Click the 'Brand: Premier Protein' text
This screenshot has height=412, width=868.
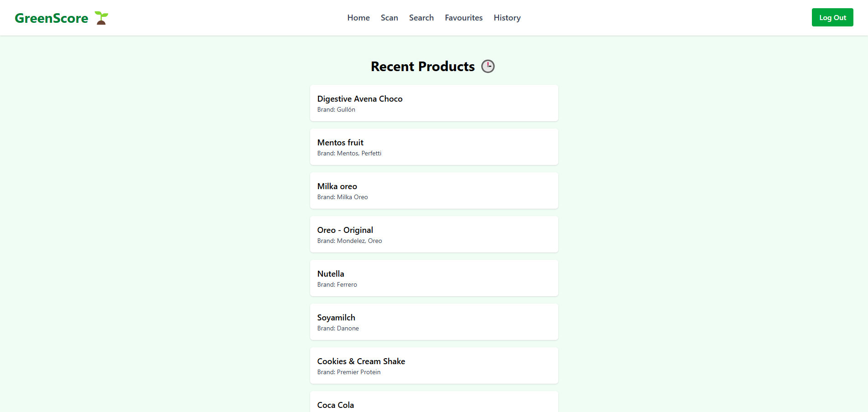click(349, 372)
